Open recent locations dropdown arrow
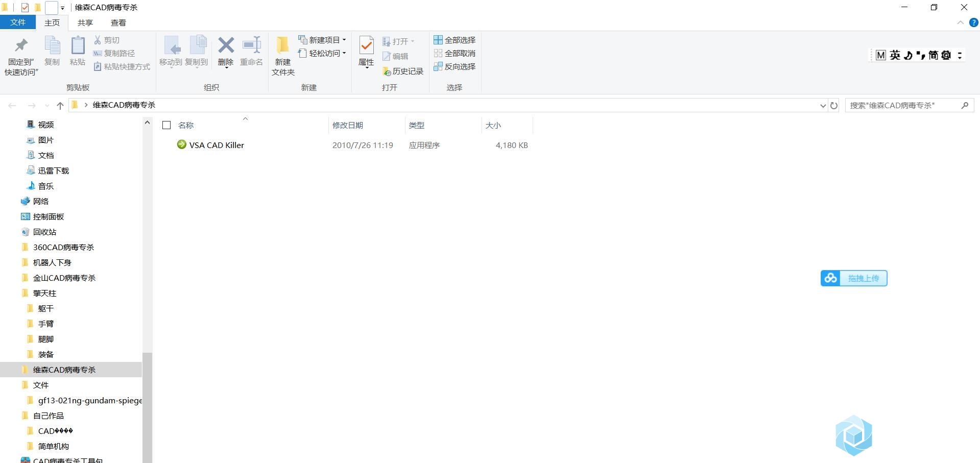 pyautogui.click(x=47, y=106)
